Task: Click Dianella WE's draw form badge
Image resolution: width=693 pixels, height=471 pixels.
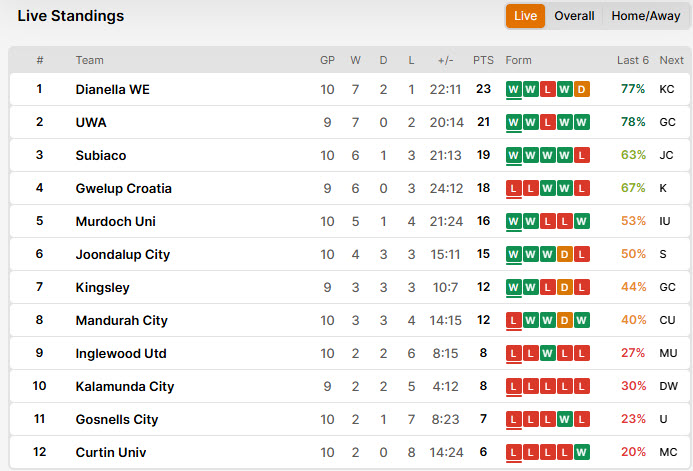Action: point(582,90)
